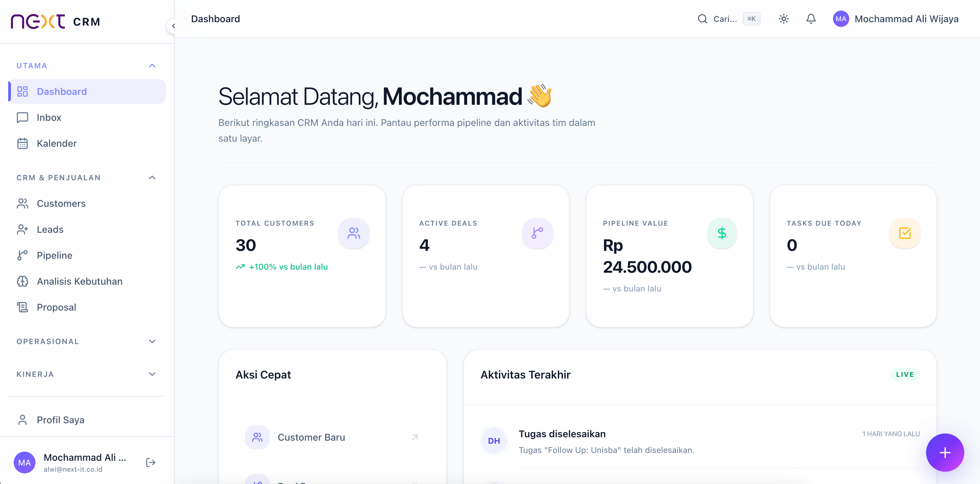Viewport: 980px width, 484px height.
Task: Click the DH avatar in Aktivitas Terakhir
Action: [x=494, y=440]
